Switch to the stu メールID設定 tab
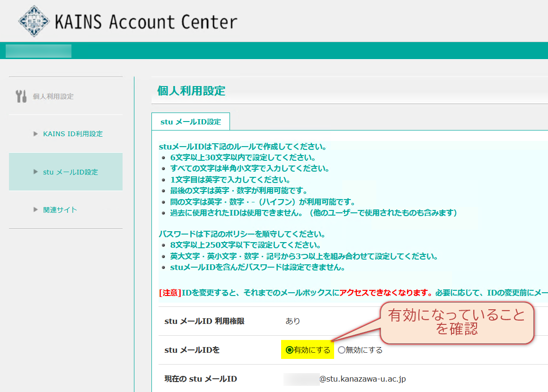Viewport: 548px width, 392px height. [190, 122]
